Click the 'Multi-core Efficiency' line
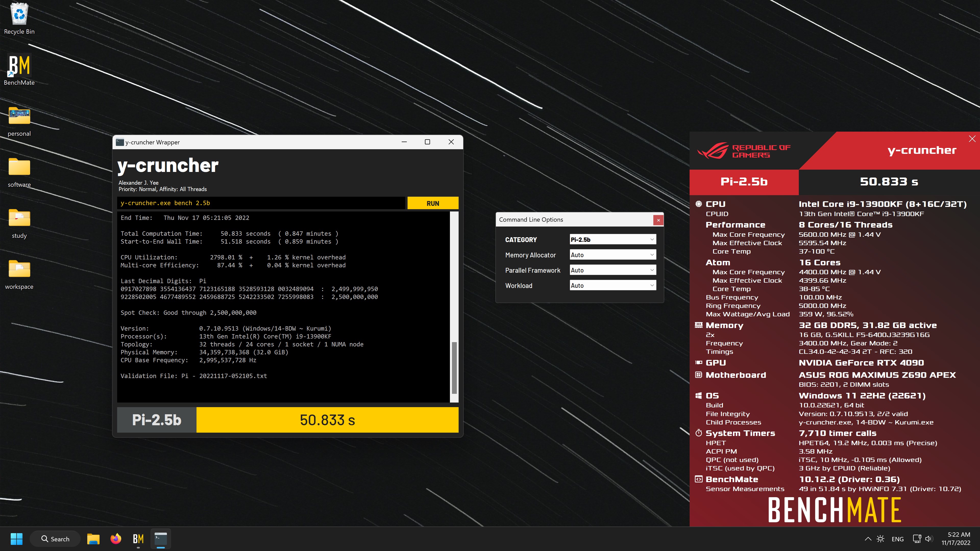Viewport: 980px width, 551px height. tap(233, 265)
